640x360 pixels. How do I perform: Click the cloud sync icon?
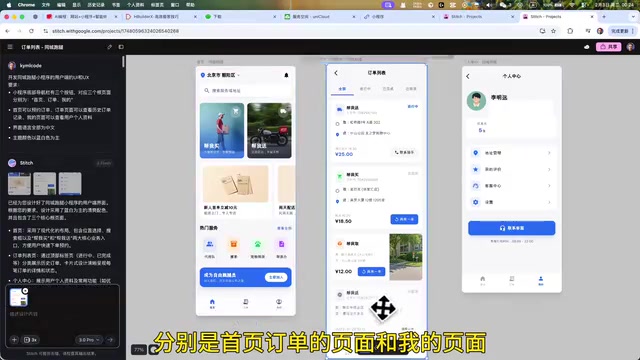coord(587,47)
